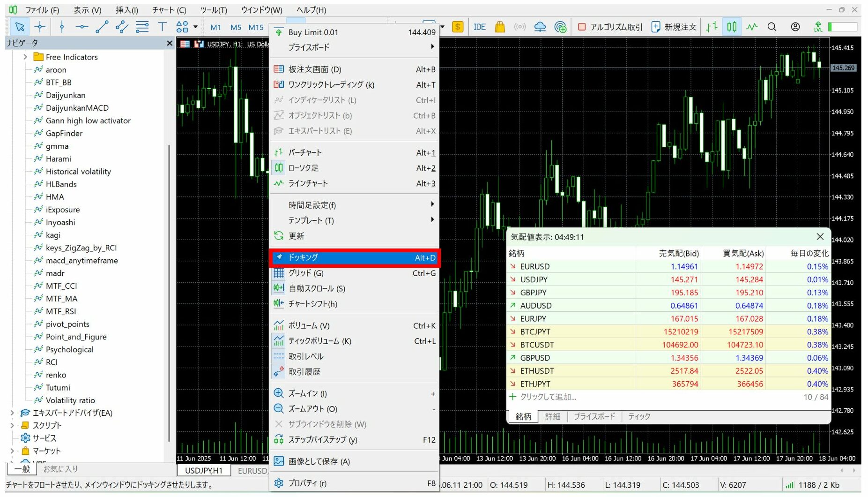868x497 pixels.
Task: Select the BTCJPYT row in quotes list
Action: tap(535, 331)
